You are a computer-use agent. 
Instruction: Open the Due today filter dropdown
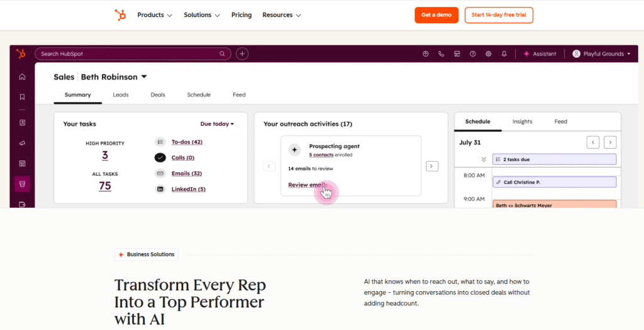click(x=217, y=124)
